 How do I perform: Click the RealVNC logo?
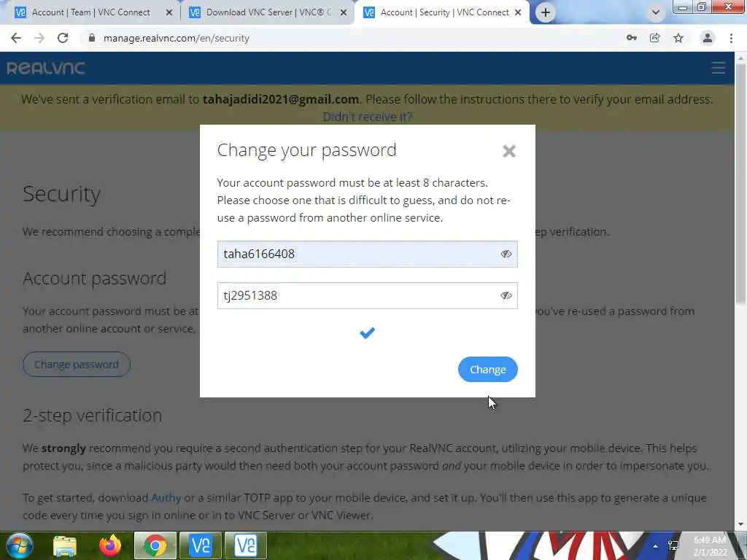(46, 68)
